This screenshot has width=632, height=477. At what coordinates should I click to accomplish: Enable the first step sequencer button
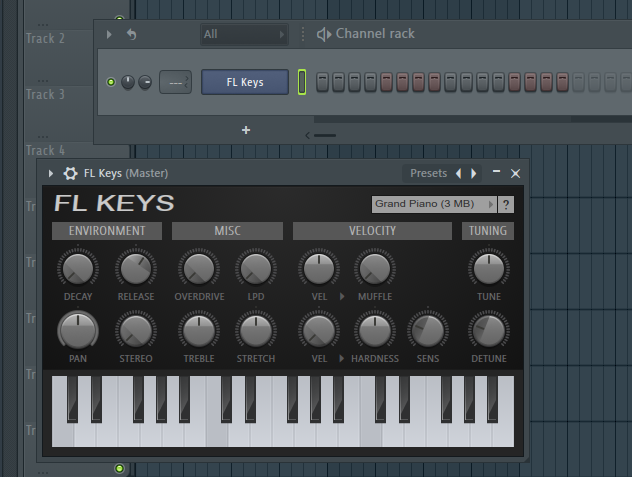323,82
